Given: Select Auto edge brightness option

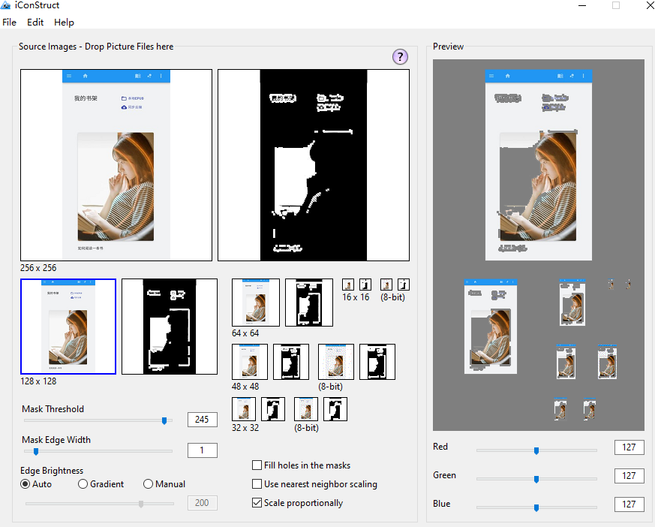Looking at the screenshot, I should point(26,484).
